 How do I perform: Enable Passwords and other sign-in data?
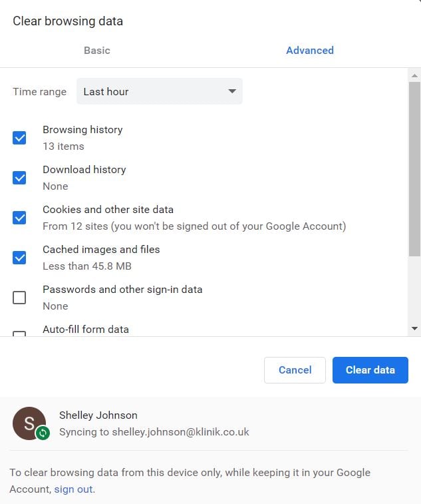19,298
